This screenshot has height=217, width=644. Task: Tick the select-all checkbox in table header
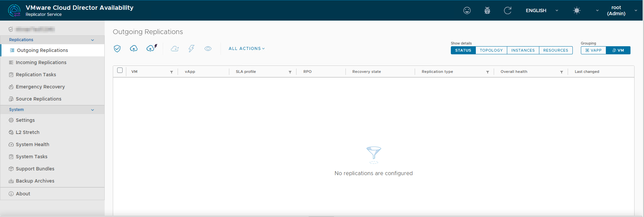[120, 70]
